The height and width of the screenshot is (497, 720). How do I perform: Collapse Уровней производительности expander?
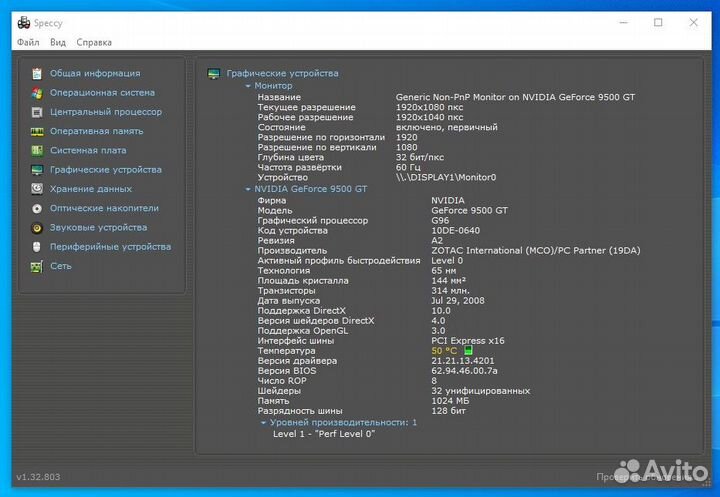pyautogui.click(x=263, y=423)
